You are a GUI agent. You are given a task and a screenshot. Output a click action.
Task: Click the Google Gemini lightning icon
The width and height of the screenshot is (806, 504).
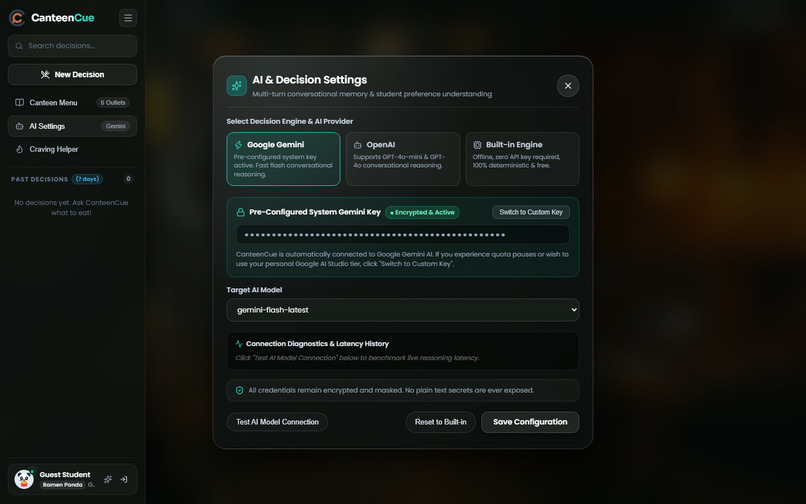pyautogui.click(x=239, y=145)
